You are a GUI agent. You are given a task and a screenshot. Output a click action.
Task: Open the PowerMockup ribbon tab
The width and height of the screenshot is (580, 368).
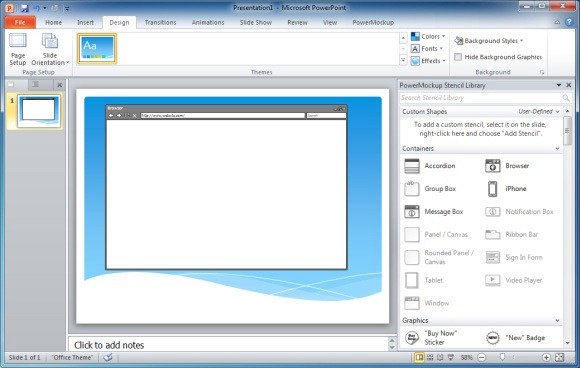coord(373,22)
